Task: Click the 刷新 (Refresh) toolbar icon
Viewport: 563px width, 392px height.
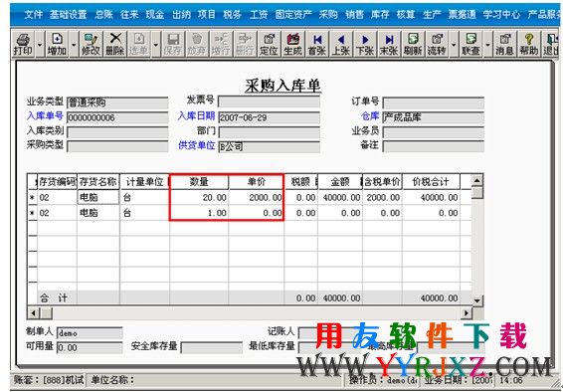Action: click(413, 44)
